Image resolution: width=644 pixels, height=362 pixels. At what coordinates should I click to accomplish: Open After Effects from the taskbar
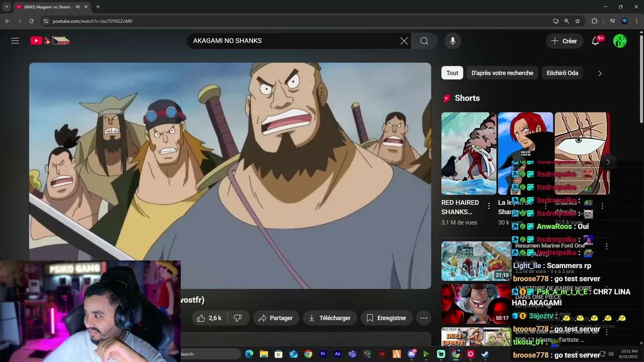click(x=338, y=354)
